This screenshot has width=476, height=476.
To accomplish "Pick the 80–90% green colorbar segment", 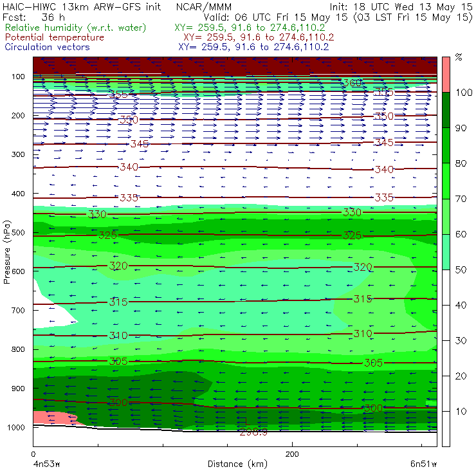I will 446,145.
